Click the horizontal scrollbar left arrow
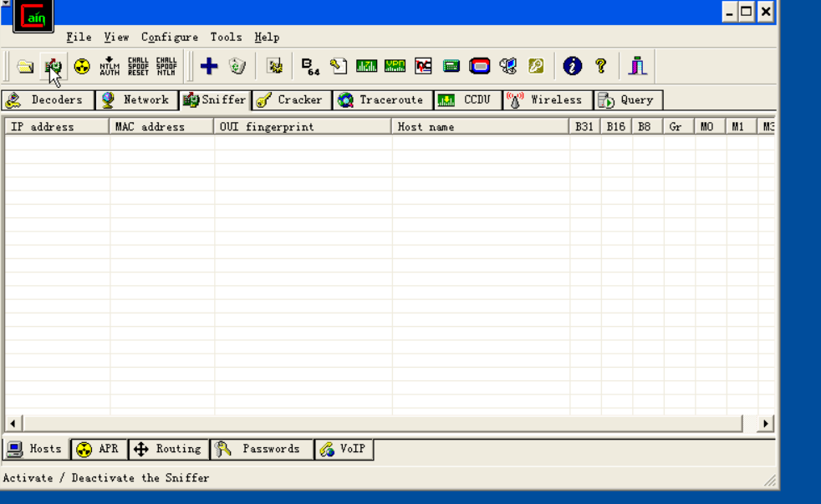This screenshot has width=821, height=504. (13, 424)
